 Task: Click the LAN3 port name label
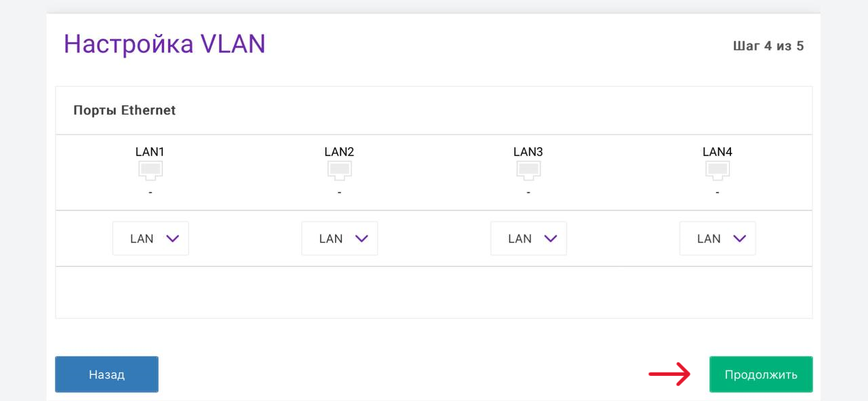[528, 152]
